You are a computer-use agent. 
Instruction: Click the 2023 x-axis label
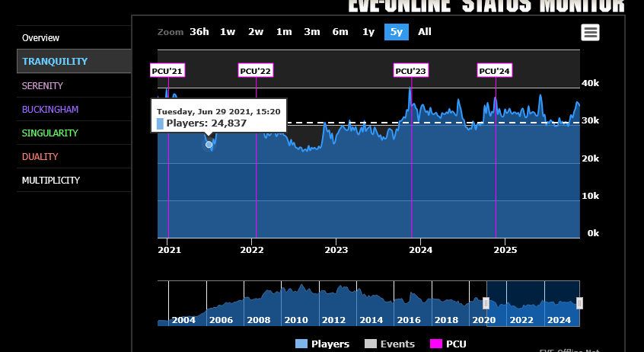point(336,250)
